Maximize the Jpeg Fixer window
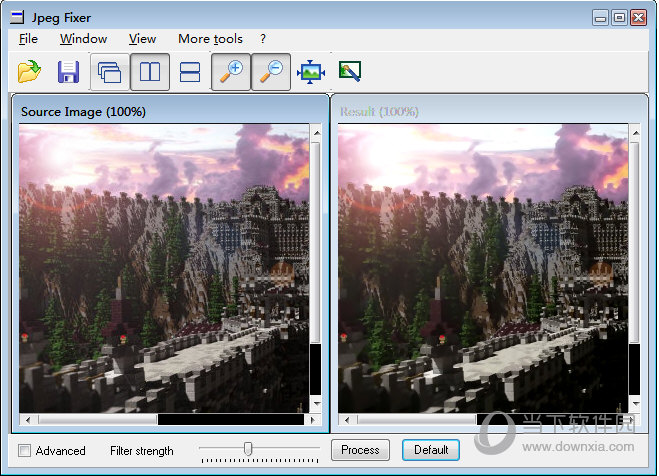Viewport: 659px width, 476px height. click(619, 18)
